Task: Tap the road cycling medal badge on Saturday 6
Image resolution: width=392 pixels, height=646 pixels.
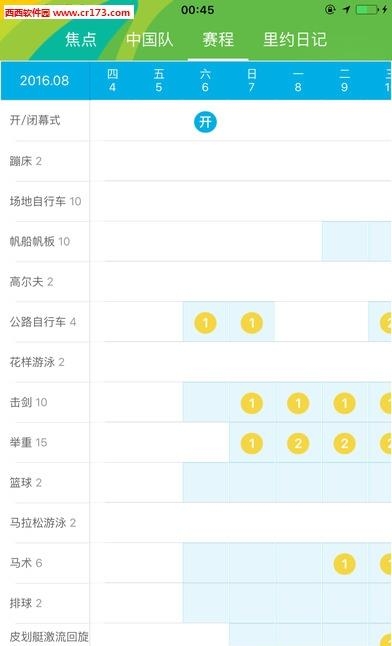Action: point(205,322)
